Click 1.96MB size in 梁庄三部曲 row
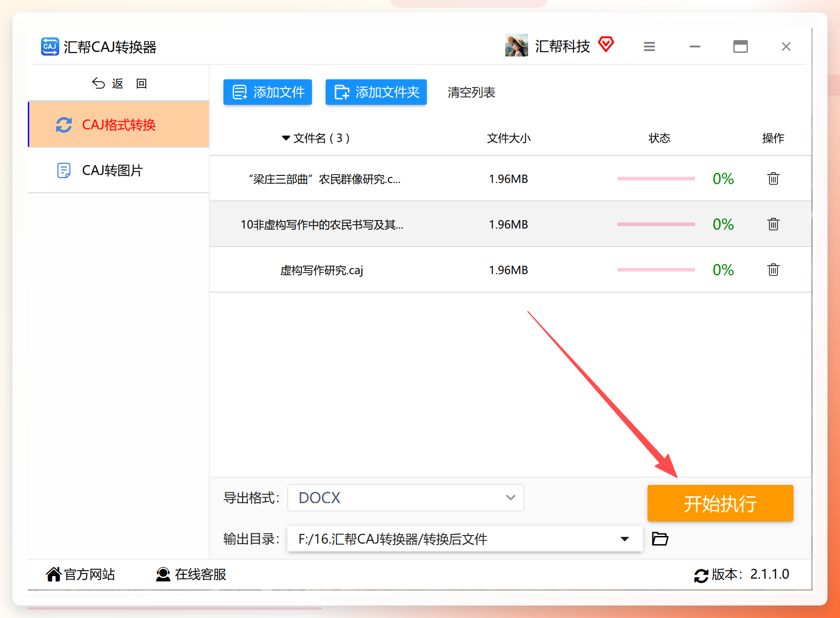This screenshot has width=840, height=618. [508, 179]
